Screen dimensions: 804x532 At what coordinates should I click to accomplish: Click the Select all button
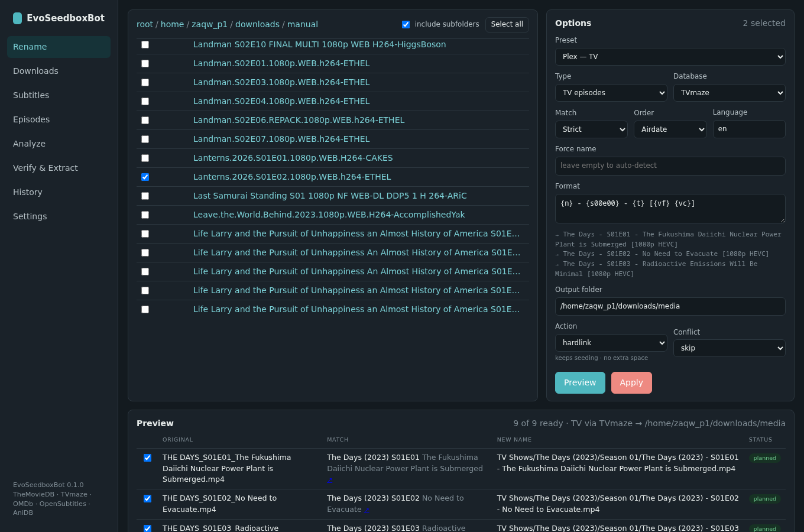(507, 24)
